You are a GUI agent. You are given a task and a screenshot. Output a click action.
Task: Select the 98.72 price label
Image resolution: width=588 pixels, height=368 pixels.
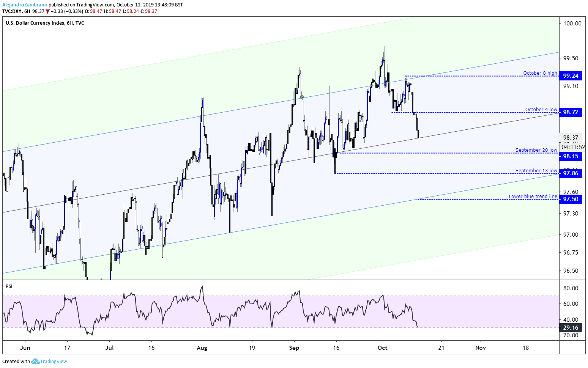pyautogui.click(x=571, y=112)
